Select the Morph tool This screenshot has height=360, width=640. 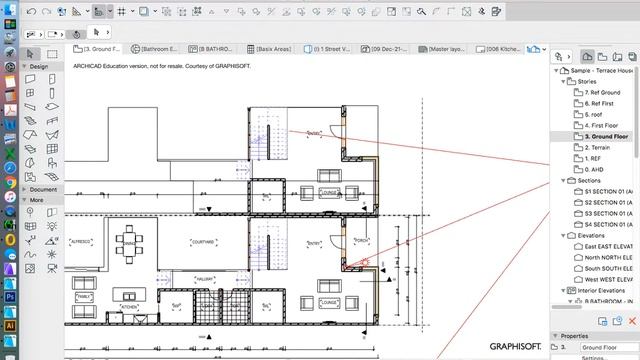coord(30,163)
